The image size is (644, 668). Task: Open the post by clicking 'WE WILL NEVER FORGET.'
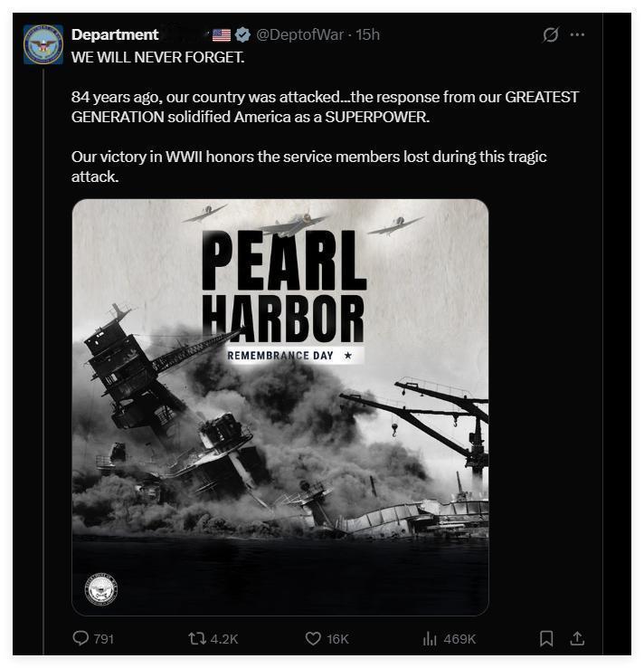pyautogui.click(x=158, y=57)
